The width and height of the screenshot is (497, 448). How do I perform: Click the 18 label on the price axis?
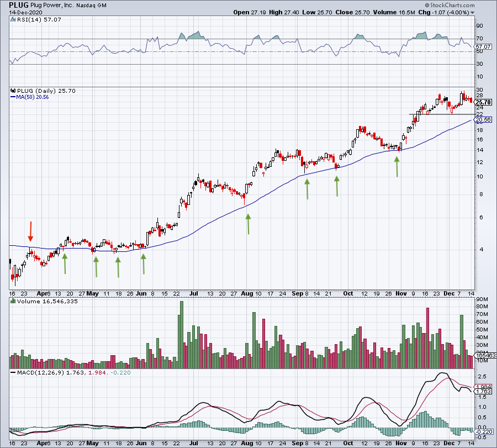[x=479, y=130]
